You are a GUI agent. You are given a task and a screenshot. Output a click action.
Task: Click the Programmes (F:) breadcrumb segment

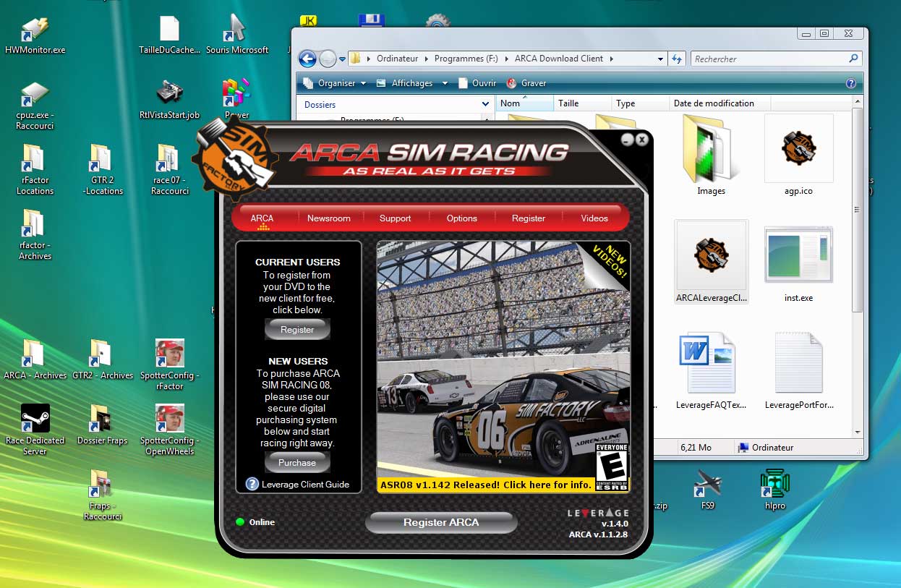(x=467, y=59)
